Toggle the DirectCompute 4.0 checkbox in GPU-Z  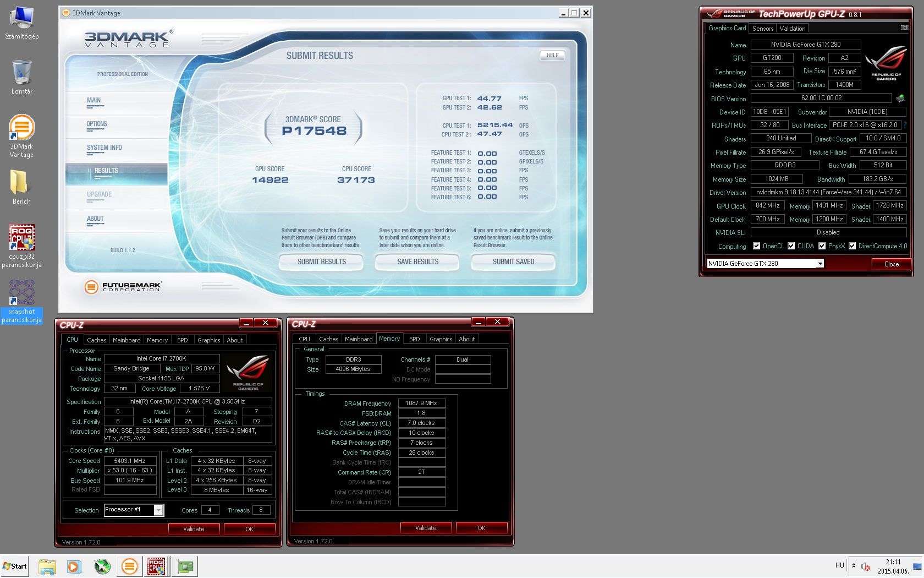point(853,246)
